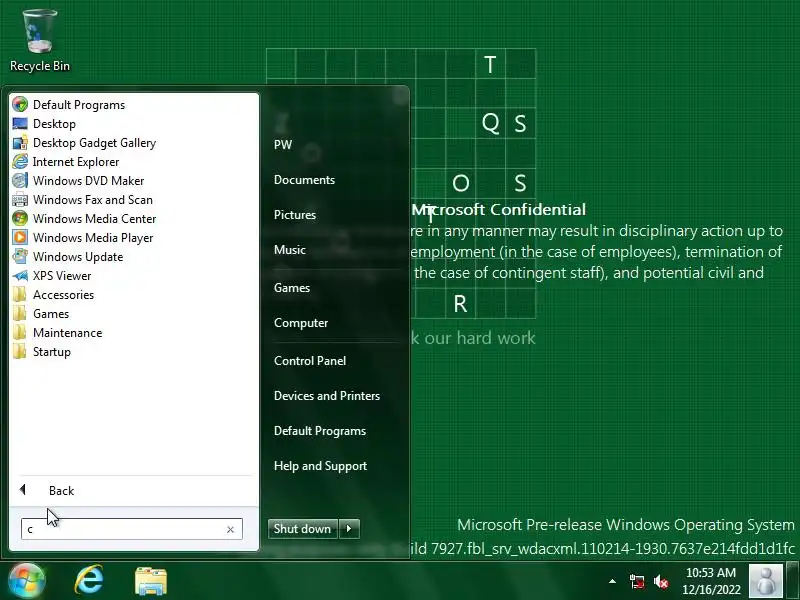Click the Show desktop strip at taskbar end
Viewport: 800px width, 600px height.
[x=792, y=581]
